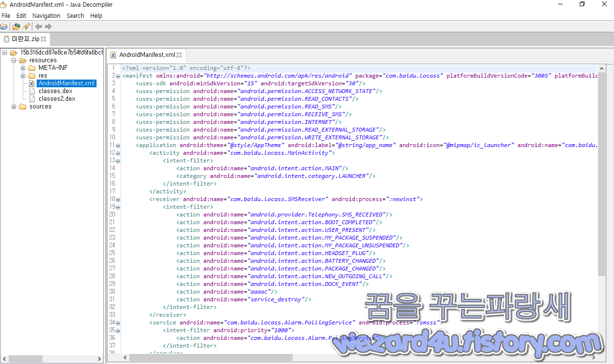The width and height of the screenshot is (614, 364).
Task: Click the NEW_OUTGOING_CALL action text
Action: (x=318, y=276)
